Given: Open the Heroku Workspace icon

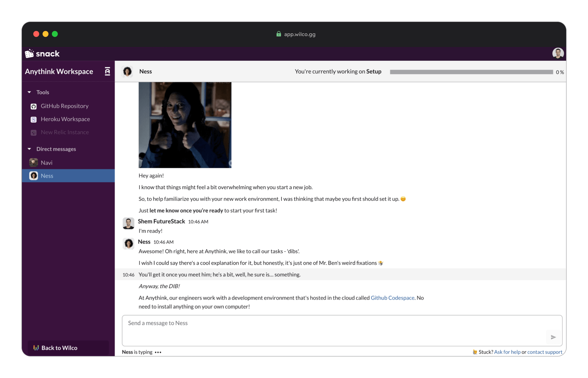Looking at the screenshot, I should click(x=34, y=120).
